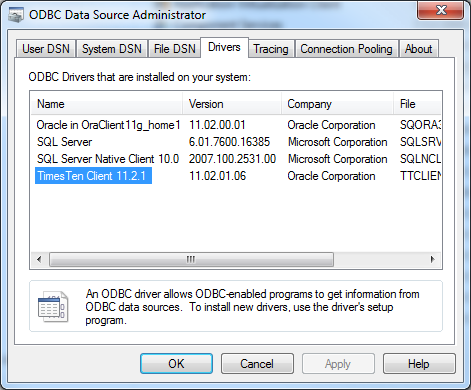471x390 pixels.
Task: Click the Cancel button
Action: point(257,364)
